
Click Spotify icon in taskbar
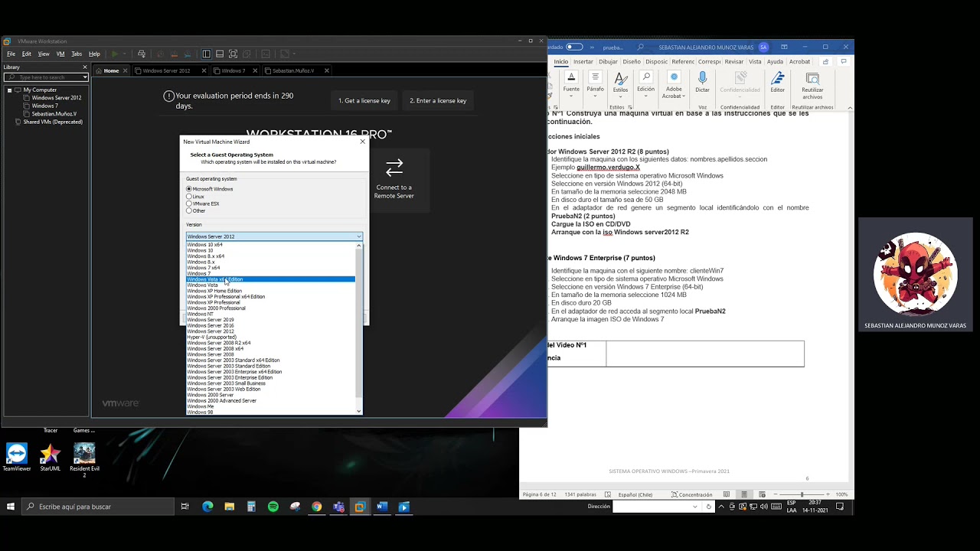pos(273,507)
